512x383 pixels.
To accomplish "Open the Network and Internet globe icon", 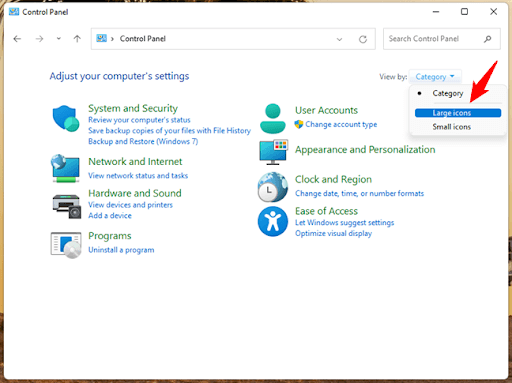I will (65, 168).
